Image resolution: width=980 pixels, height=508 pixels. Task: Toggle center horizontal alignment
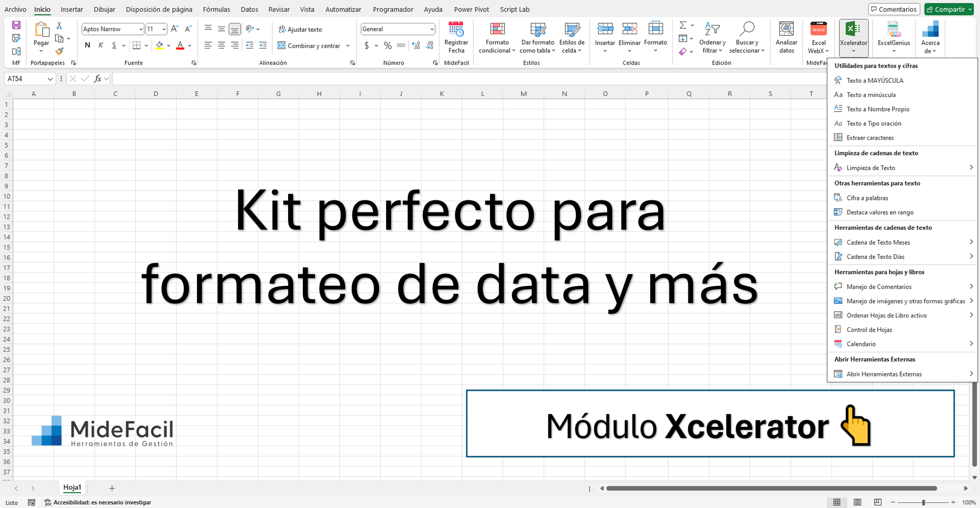click(x=221, y=46)
